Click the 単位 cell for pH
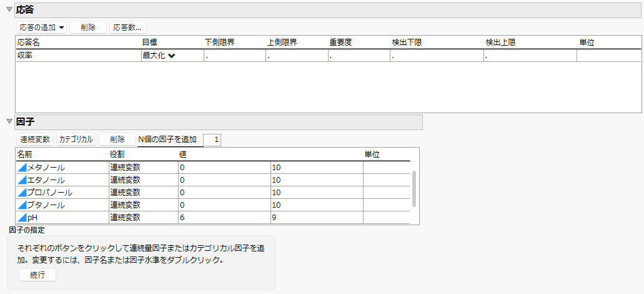This screenshot has width=644, height=294. pos(387,216)
